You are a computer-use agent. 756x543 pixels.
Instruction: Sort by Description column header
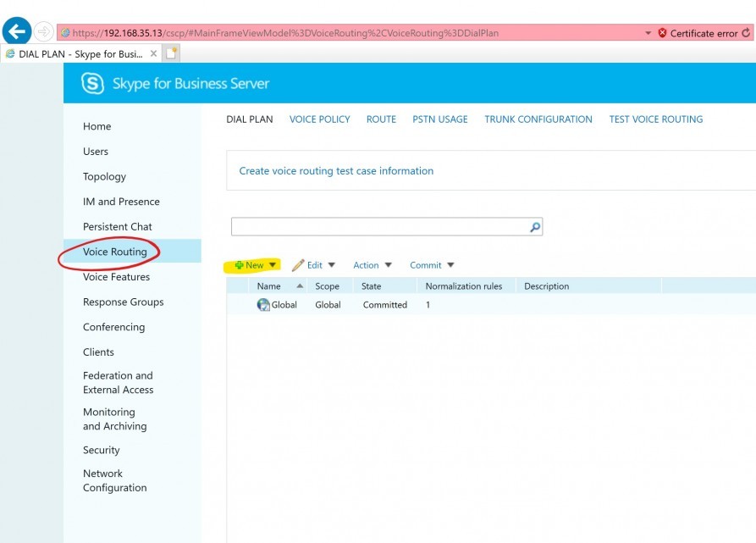click(x=547, y=286)
